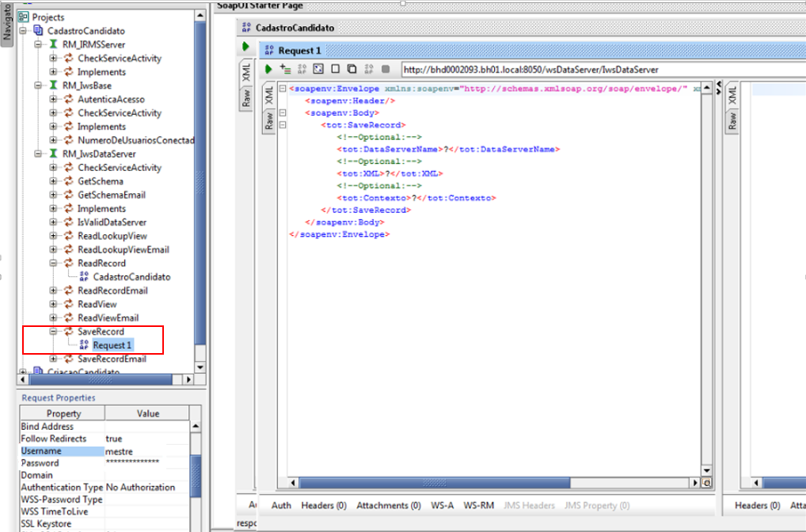Open the Headers (0) tab below request editor
Image resolution: width=806 pixels, height=532 pixels.
(x=324, y=505)
